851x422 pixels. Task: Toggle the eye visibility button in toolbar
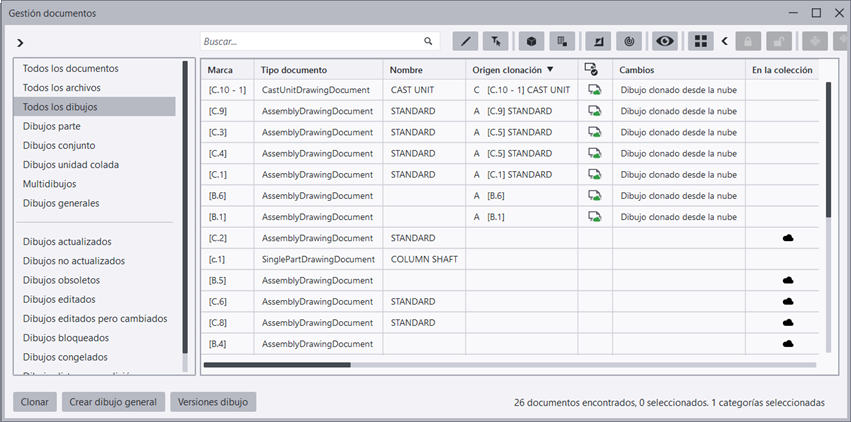[x=665, y=42]
